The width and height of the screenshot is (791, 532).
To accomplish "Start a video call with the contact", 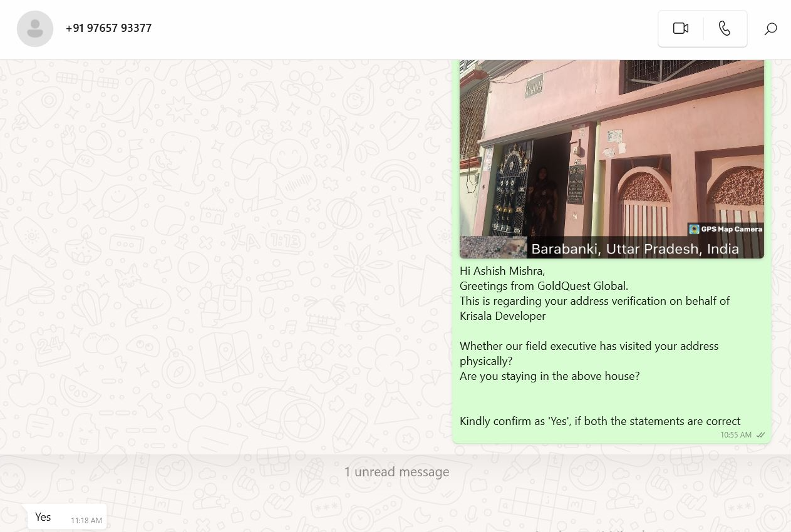I will coord(681,28).
